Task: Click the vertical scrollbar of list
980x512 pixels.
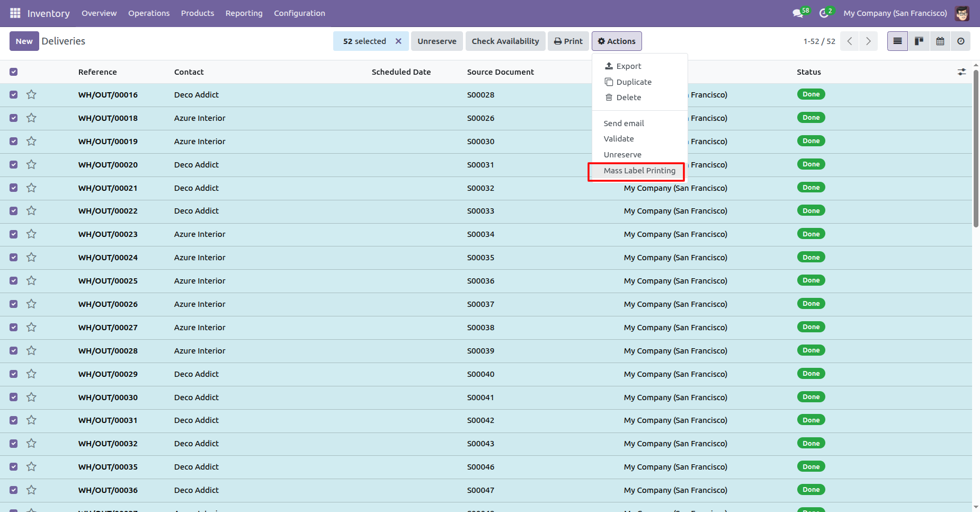Action: pos(976,148)
